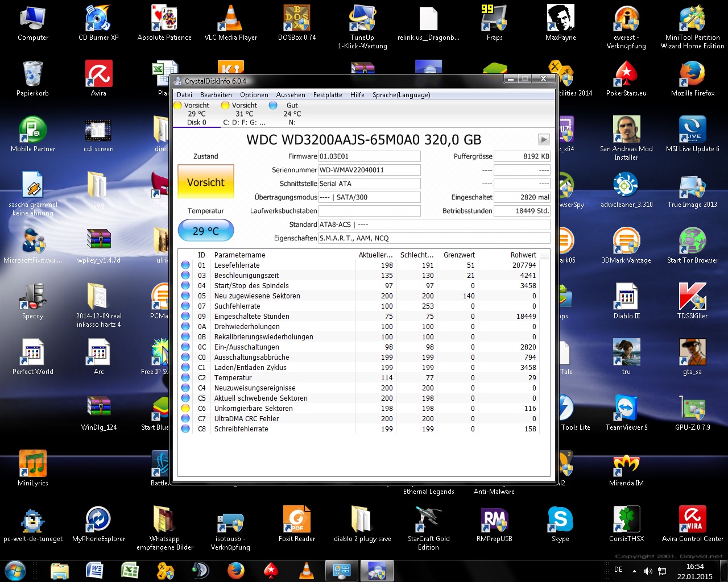Click the next disk arrow button

[544, 139]
